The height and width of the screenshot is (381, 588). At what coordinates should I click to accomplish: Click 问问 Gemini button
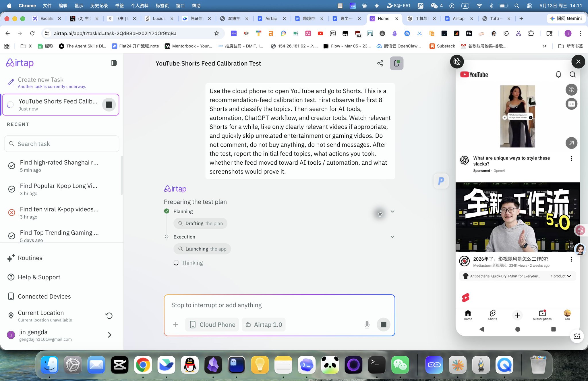tap(566, 19)
